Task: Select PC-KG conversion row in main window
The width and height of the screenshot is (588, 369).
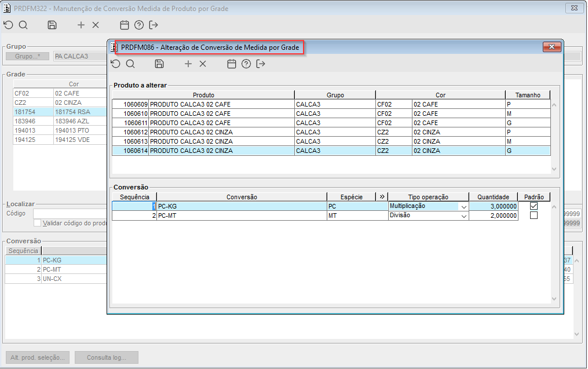Action: (x=56, y=260)
